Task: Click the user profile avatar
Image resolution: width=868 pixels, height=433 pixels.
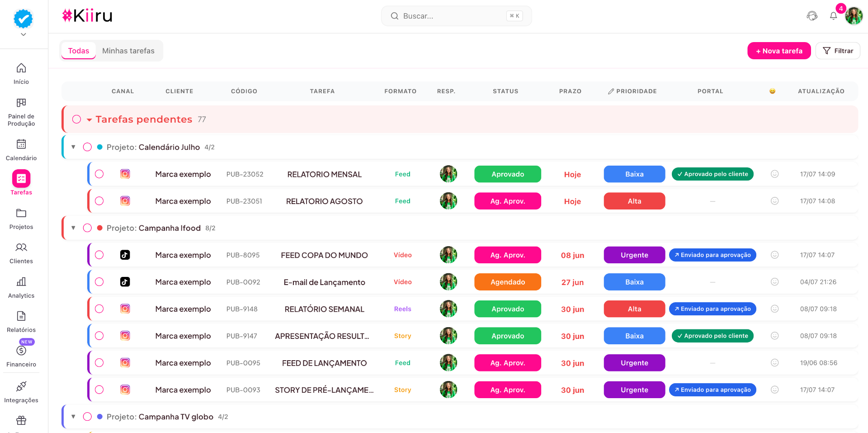Action: tap(854, 16)
